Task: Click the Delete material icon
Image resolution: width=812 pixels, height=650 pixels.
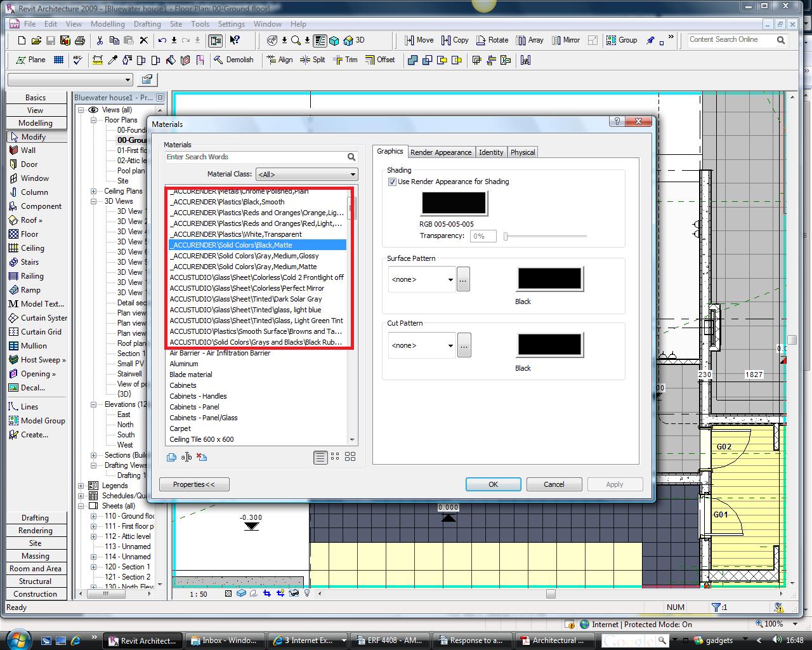Action: [x=202, y=457]
